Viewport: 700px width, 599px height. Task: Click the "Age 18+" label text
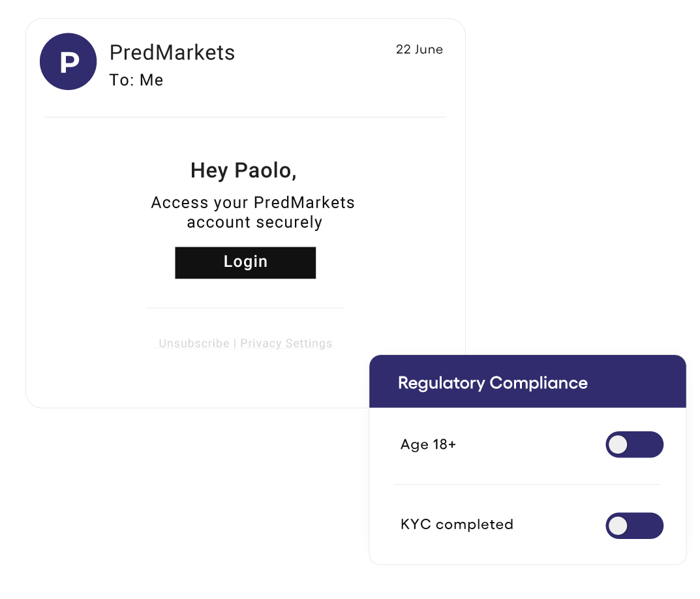[428, 445]
